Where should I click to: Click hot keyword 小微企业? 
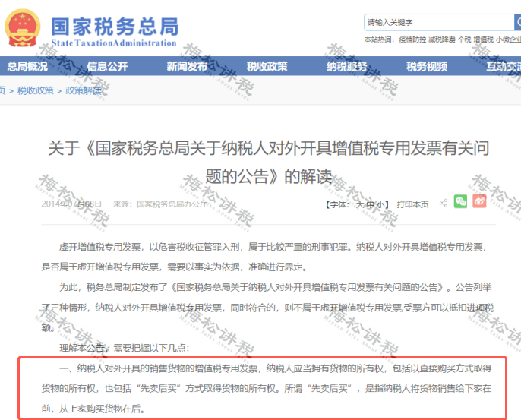509,39
